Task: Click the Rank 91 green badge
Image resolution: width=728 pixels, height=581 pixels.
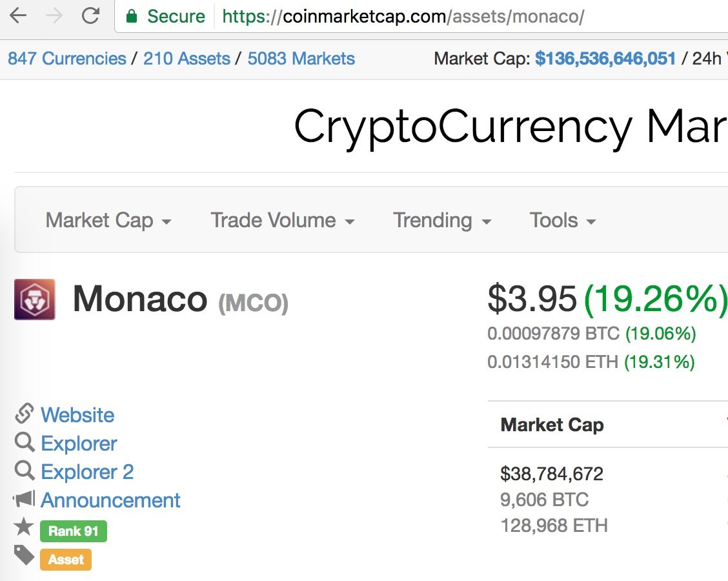Action: click(74, 531)
